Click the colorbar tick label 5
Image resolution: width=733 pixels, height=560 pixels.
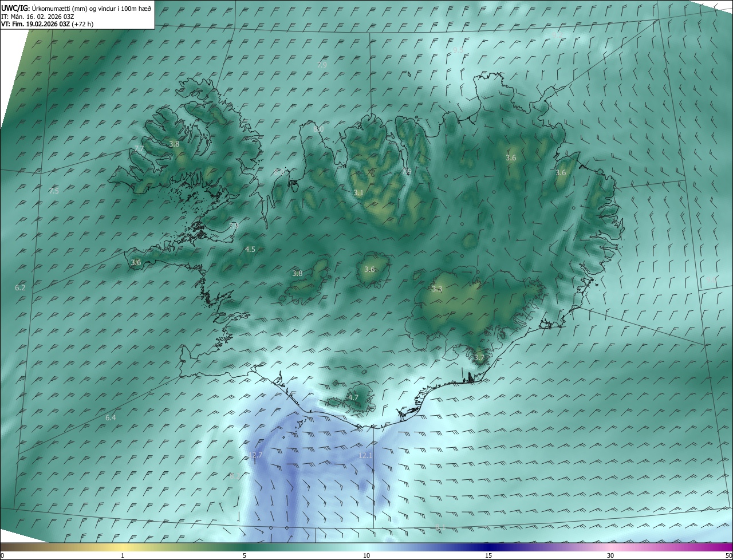pos(245,555)
